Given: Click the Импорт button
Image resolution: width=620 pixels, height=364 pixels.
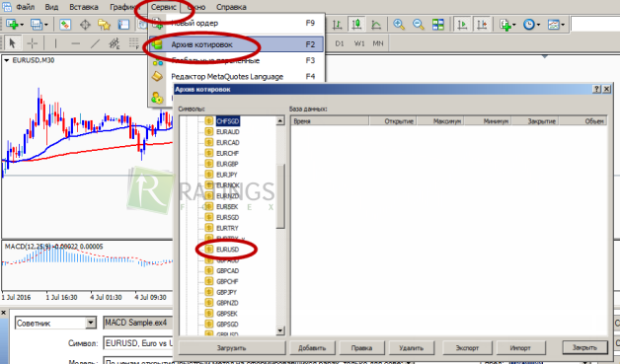Looking at the screenshot, I should [520, 348].
